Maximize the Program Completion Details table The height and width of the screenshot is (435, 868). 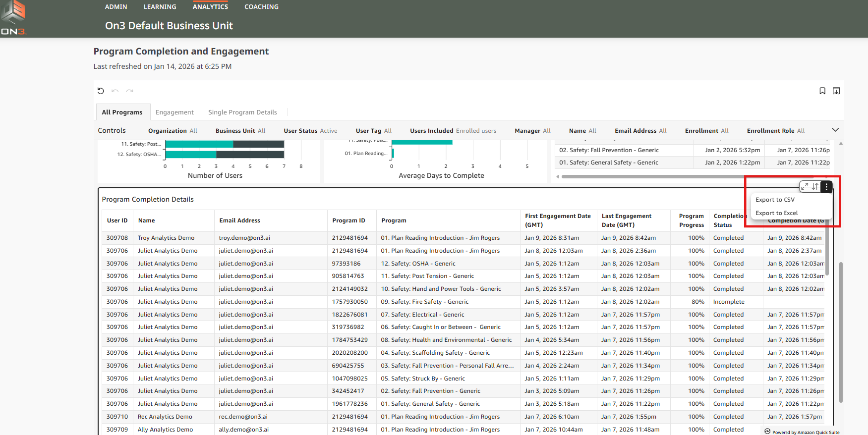805,187
